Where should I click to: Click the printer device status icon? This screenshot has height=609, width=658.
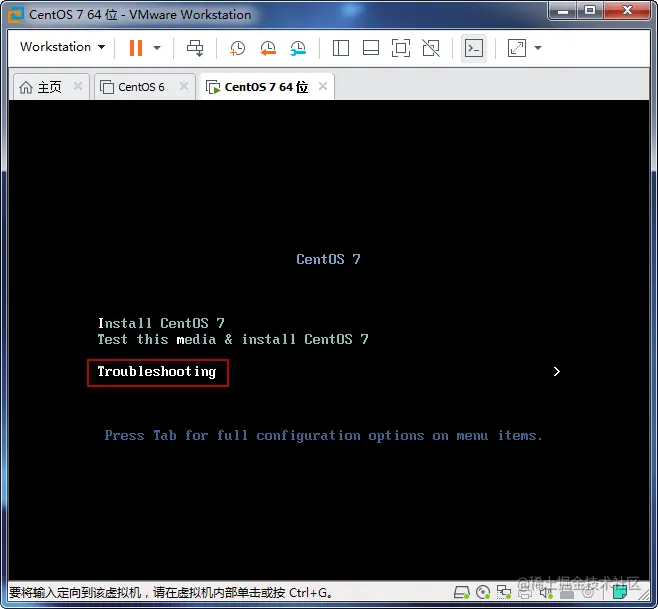point(525,593)
